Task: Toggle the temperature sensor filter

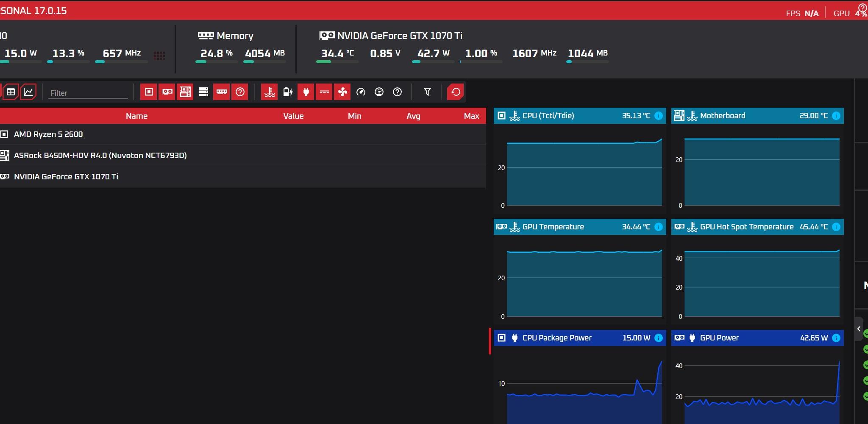Action: [270, 92]
